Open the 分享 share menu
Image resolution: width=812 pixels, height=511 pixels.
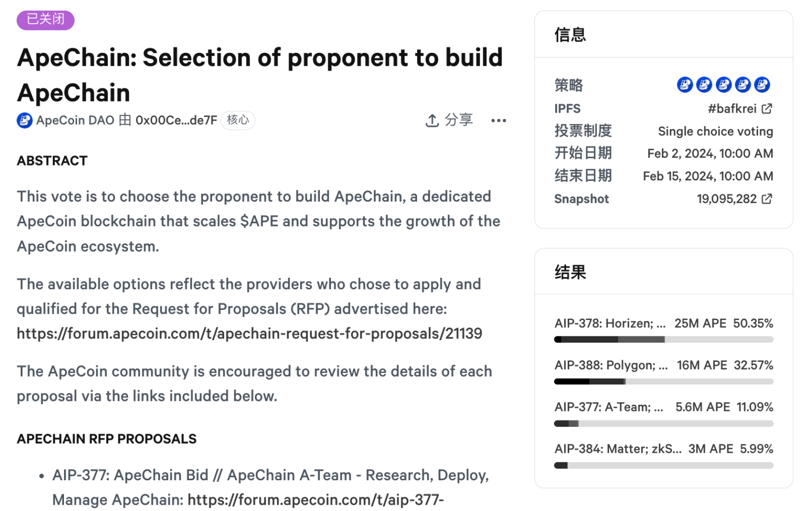pyautogui.click(x=459, y=121)
